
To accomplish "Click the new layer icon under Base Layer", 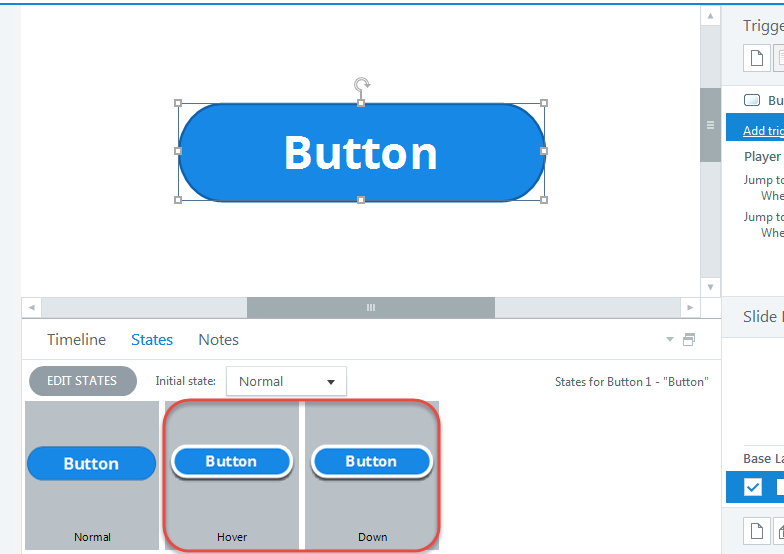I will click(757, 531).
